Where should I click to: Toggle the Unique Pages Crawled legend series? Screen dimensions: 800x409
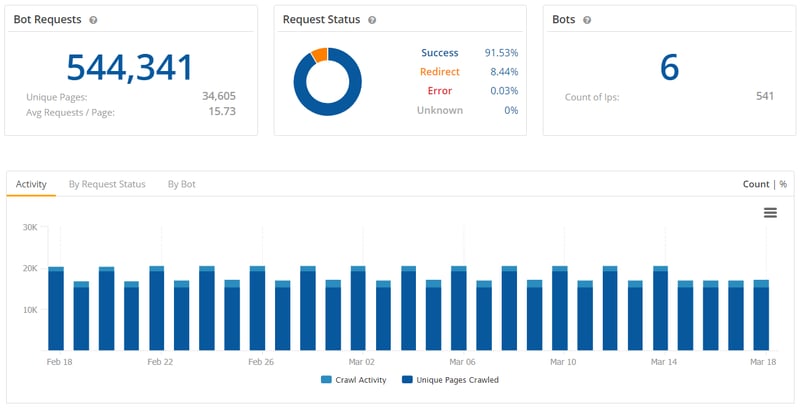point(451,380)
